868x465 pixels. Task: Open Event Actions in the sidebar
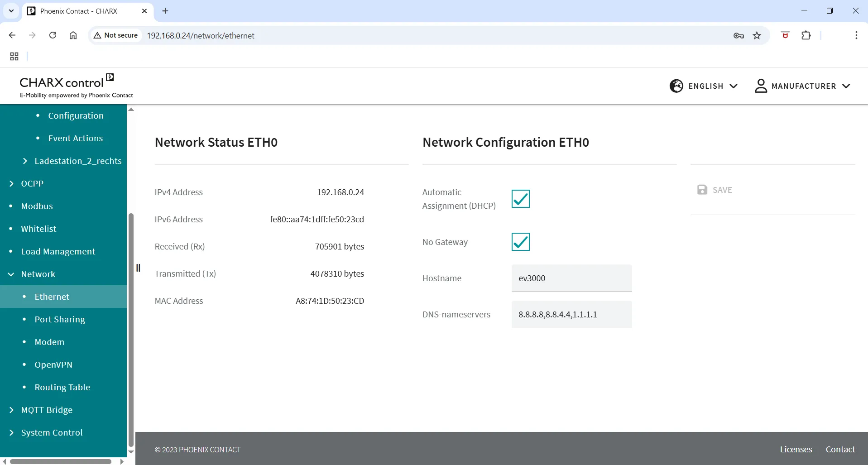pos(75,138)
